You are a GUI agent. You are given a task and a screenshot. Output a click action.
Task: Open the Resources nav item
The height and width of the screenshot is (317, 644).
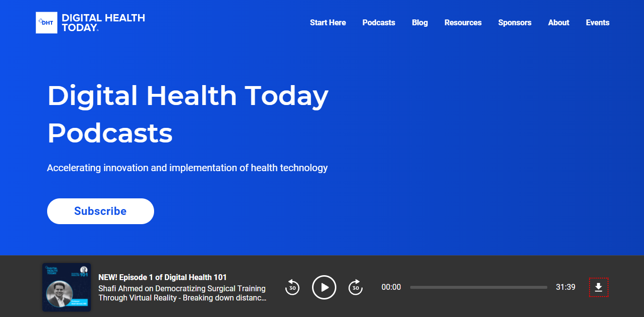click(x=463, y=23)
